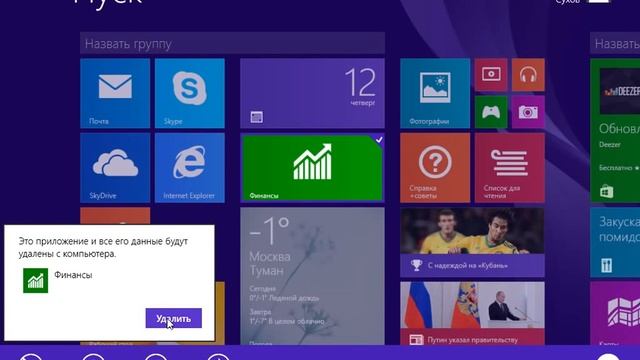Click the Финансы icon in the uninstall dialog

[36, 280]
